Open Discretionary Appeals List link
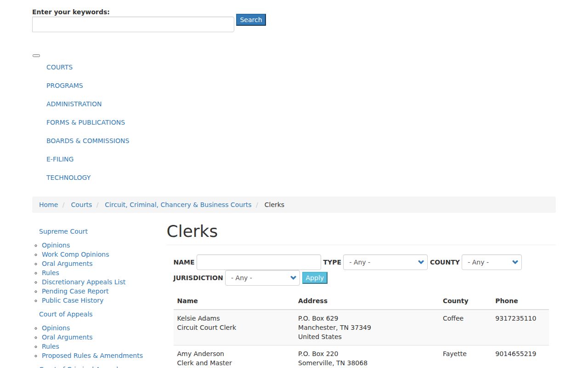The width and height of the screenshot is (588, 368). click(x=84, y=282)
